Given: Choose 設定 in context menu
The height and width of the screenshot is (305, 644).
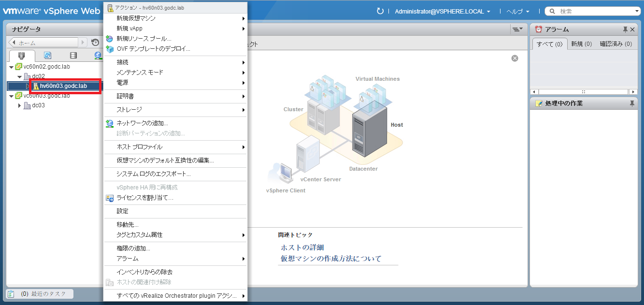Looking at the screenshot, I should (175, 211).
